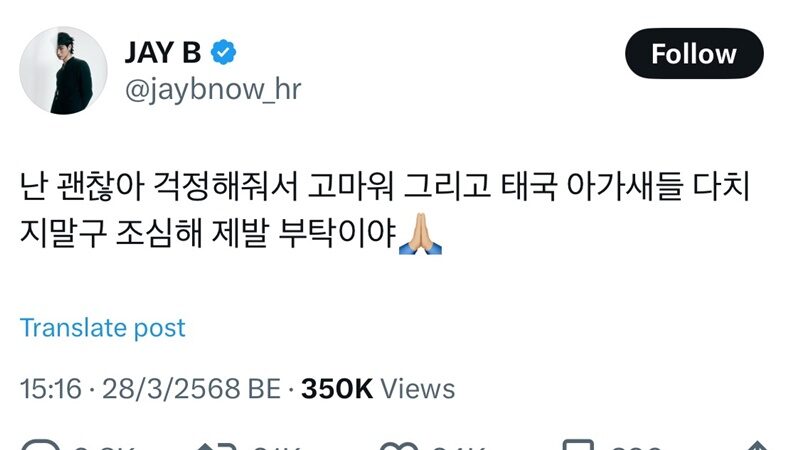Open JAY B's profile picture
Image resolution: width=800 pixels, height=450 pixels.
(x=63, y=70)
